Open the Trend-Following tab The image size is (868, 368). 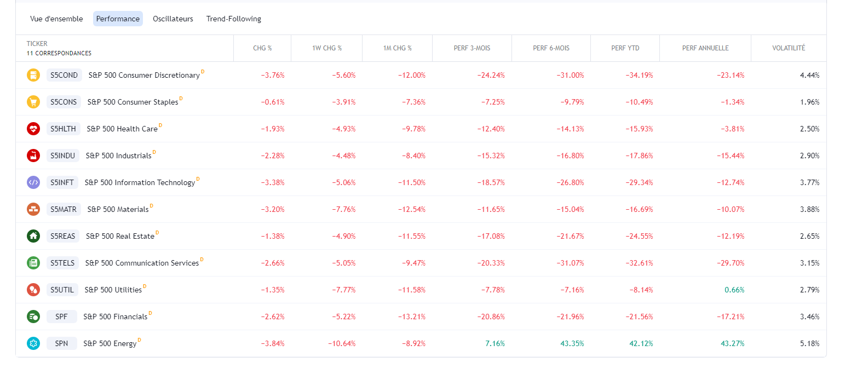point(234,19)
